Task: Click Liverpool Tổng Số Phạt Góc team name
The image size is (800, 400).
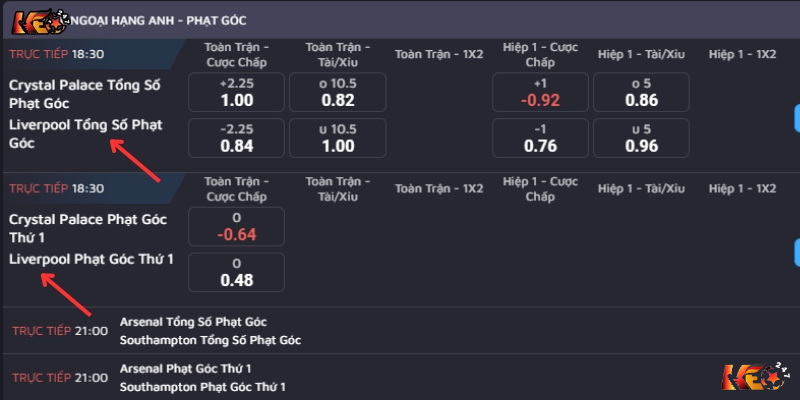Action: (x=85, y=134)
